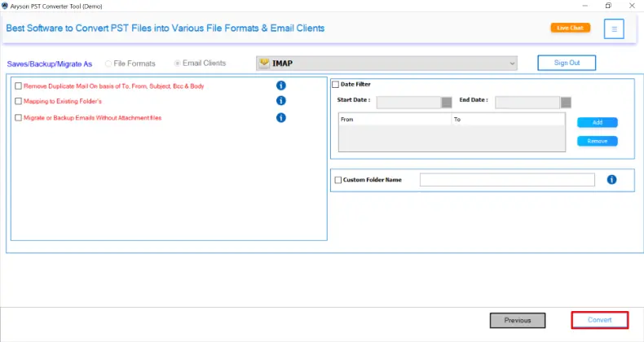
Task: Minimize the Aryson PST Converter window
Action: tap(584, 6)
